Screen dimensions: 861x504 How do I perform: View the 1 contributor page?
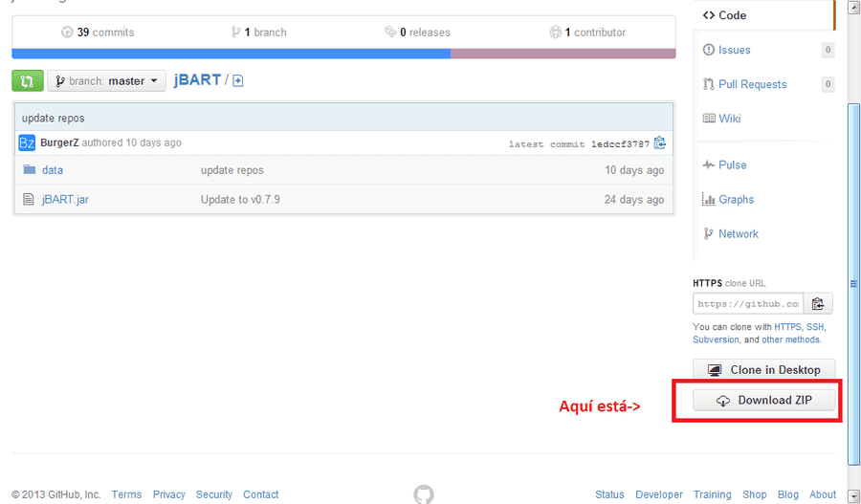(x=587, y=33)
